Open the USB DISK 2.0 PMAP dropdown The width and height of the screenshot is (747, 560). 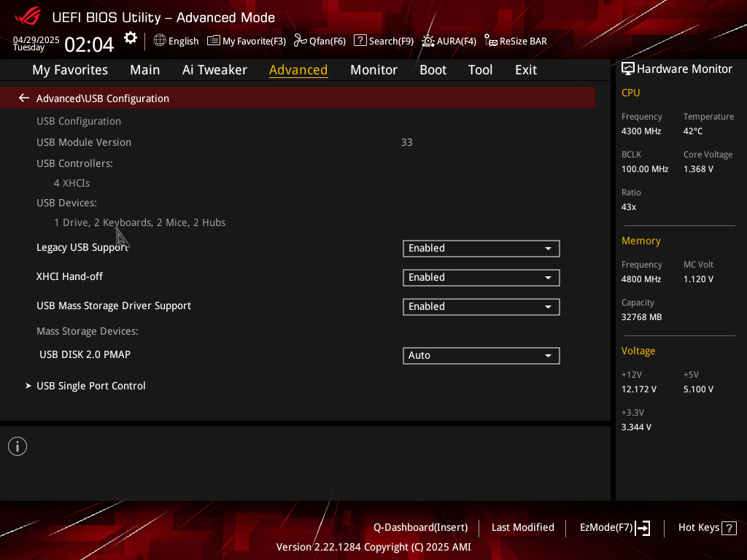[x=481, y=356]
